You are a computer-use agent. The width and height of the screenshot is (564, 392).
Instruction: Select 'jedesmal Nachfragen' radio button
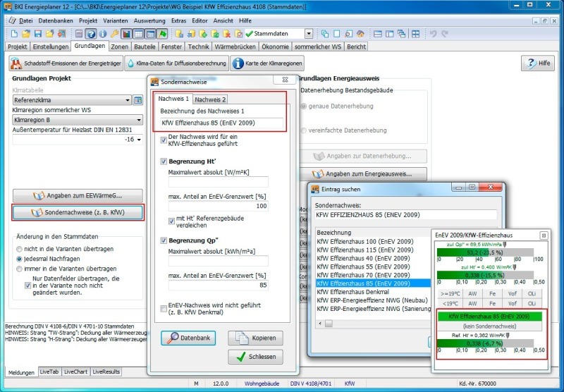[x=20, y=259]
